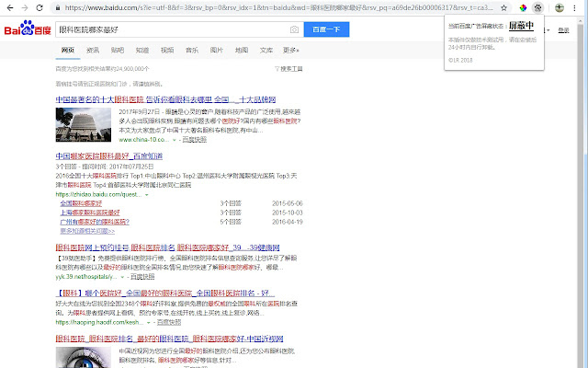Open result 【眼科】哪个医院好_全国最好的眼科医院

165,293
